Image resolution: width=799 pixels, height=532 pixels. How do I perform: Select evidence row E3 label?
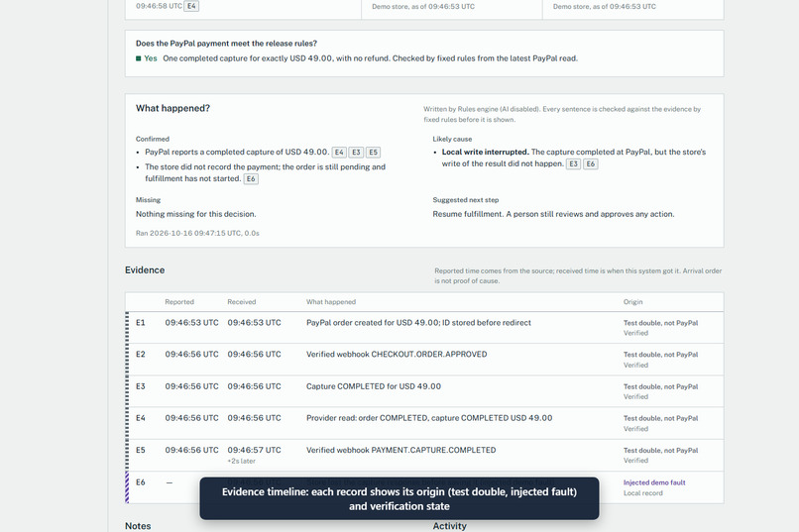point(140,386)
